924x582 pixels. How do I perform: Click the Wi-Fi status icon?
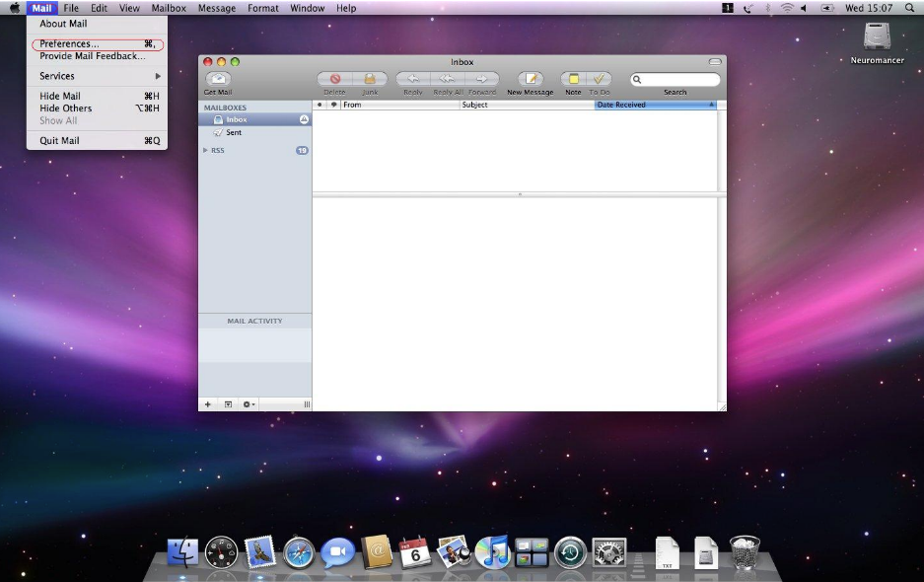[787, 8]
